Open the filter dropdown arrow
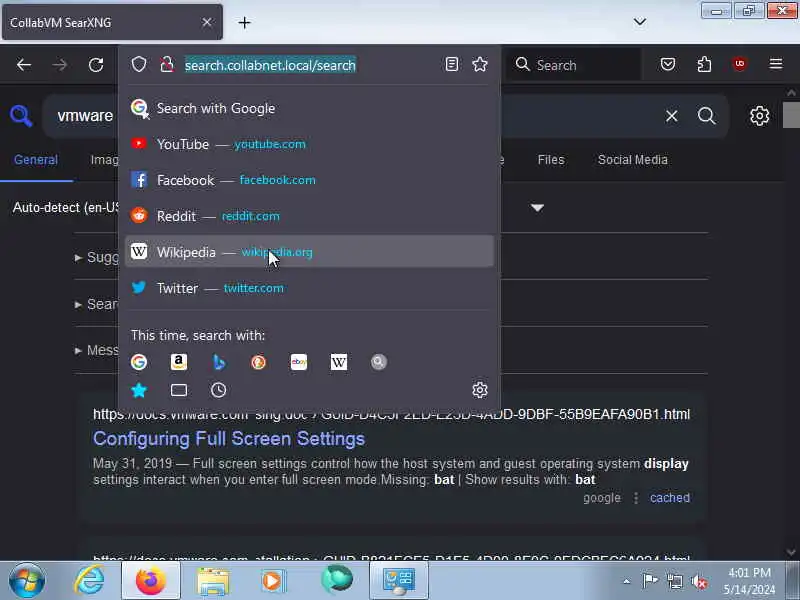Screen dimensions: 800x600 pos(537,208)
